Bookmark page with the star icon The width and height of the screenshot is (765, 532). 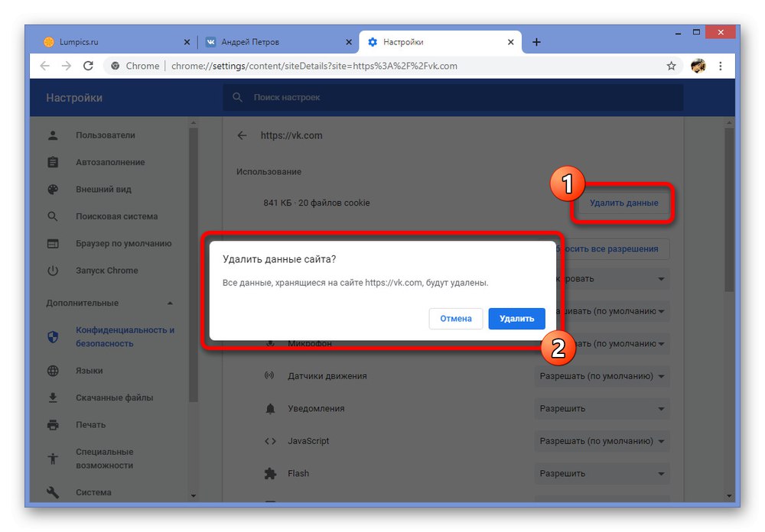tap(672, 66)
